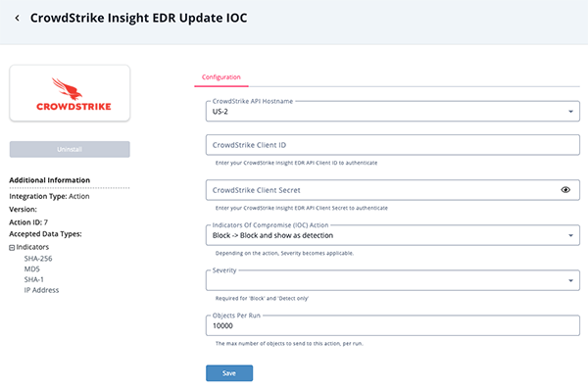
Task: Click the Uninstall button
Action: [x=70, y=149]
